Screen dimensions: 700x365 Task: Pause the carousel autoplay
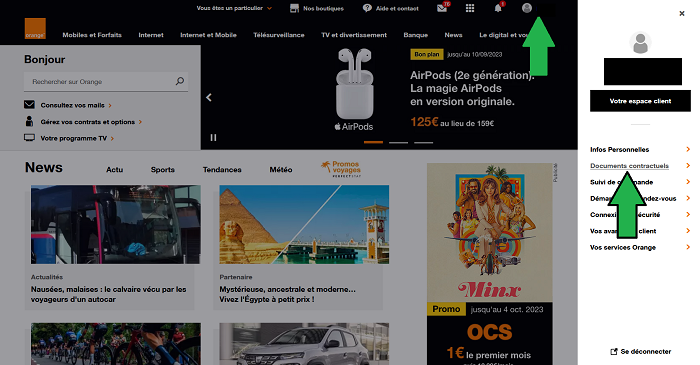pyautogui.click(x=213, y=137)
